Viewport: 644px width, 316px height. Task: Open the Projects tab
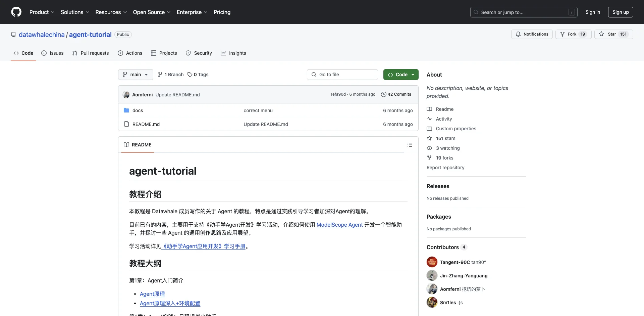[x=164, y=53]
